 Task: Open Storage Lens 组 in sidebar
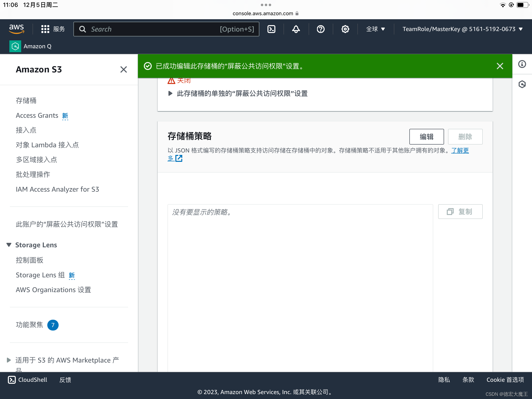[40, 275]
